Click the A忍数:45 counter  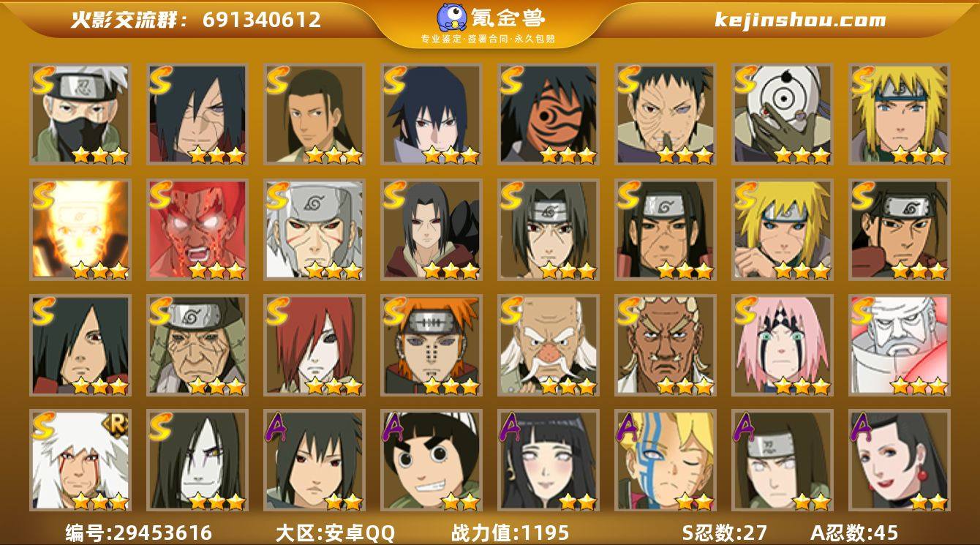tap(854, 532)
